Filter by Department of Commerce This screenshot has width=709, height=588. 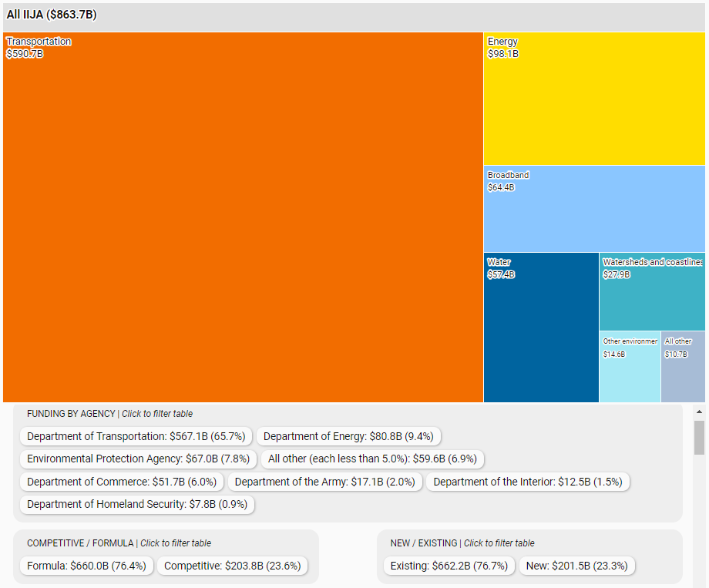[123, 482]
